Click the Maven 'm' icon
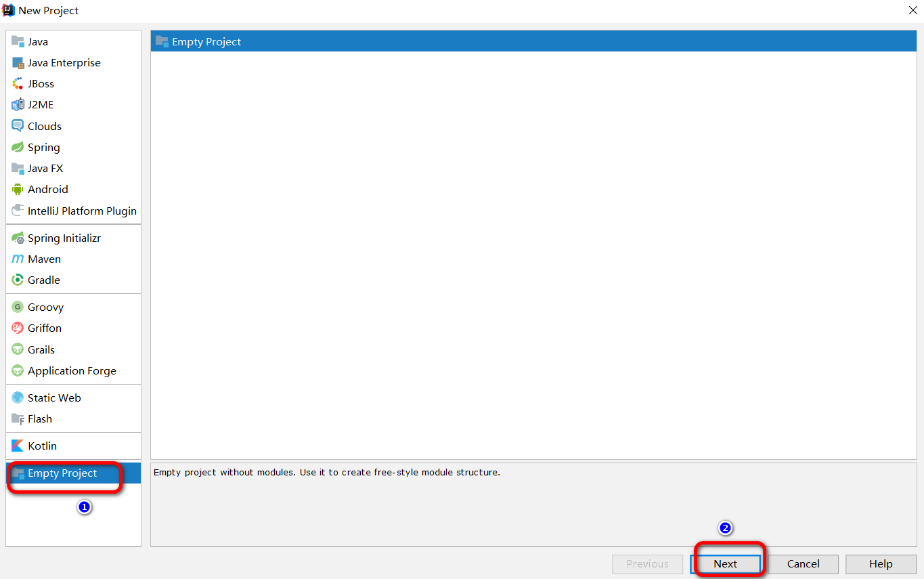This screenshot has width=924, height=579. click(18, 259)
